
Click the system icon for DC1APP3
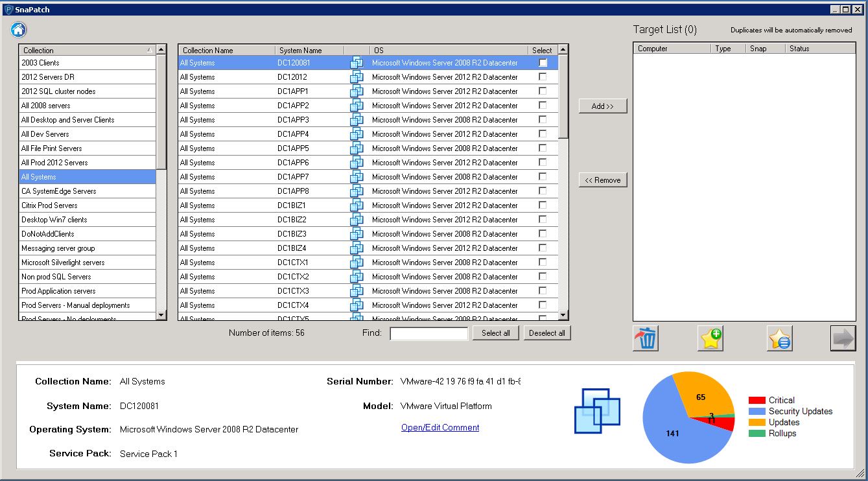[357, 120]
